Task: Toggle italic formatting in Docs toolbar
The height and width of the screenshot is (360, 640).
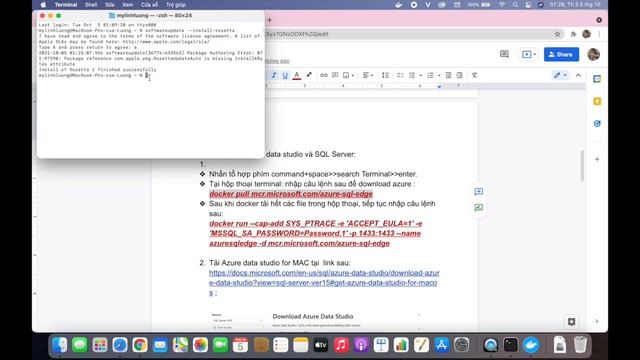Action: (274, 75)
